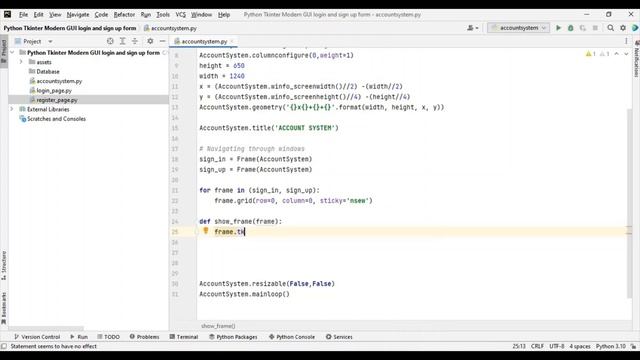Open the Refactor menu
Screen dimensions: 640x360
tap(124, 14)
